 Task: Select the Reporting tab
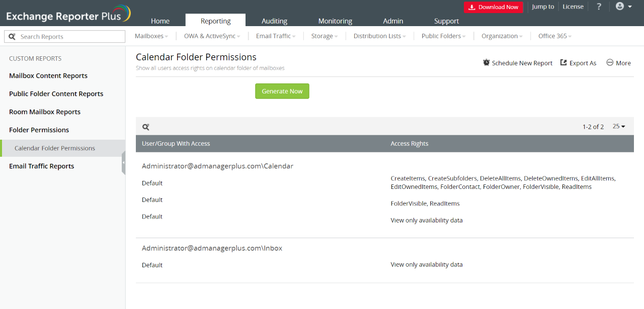click(215, 21)
